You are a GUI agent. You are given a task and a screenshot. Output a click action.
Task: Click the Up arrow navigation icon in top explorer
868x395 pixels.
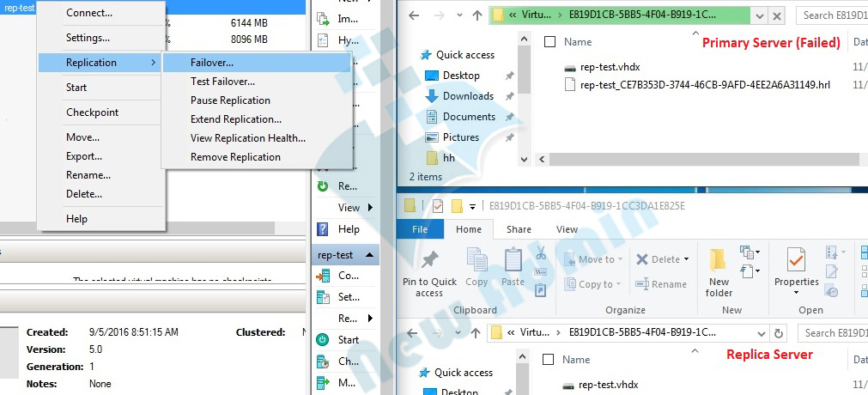pyautogui.click(x=476, y=15)
